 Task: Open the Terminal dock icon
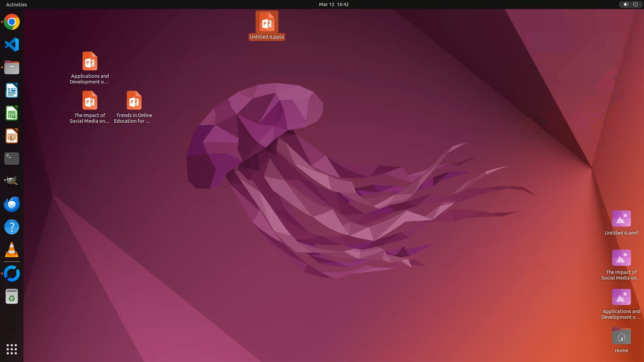[12, 159]
